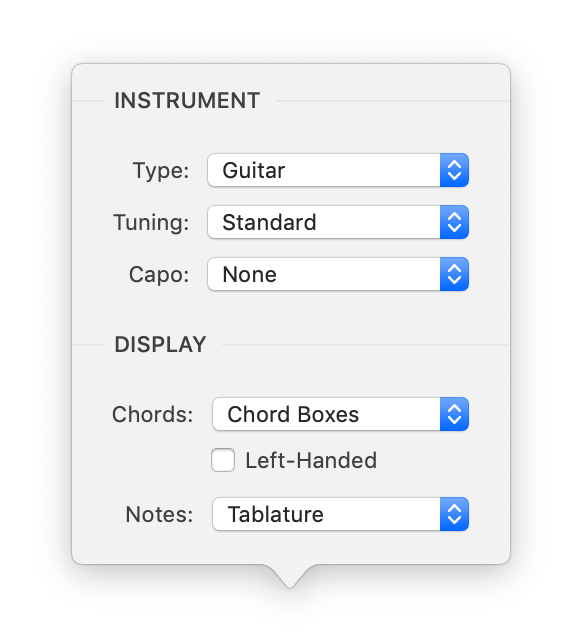Click the DISPLAY section header
582x644 pixels.
pyautogui.click(x=160, y=345)
